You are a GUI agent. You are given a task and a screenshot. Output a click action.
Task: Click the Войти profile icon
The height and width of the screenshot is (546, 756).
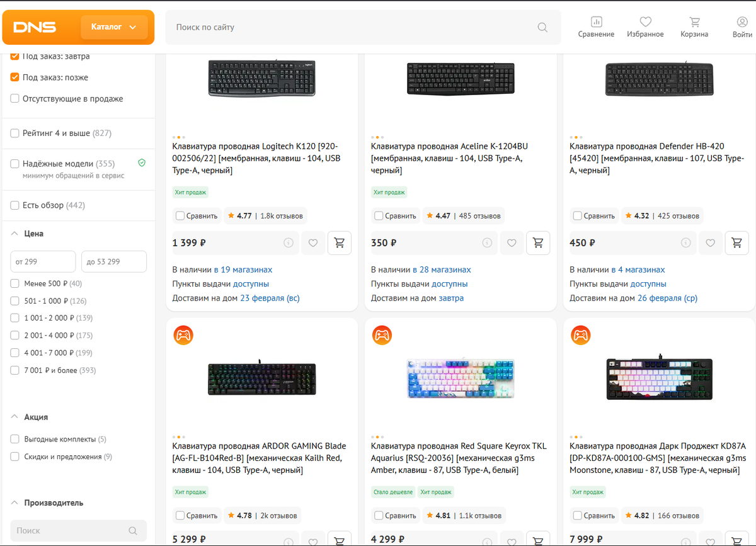(x=742, y=21)
